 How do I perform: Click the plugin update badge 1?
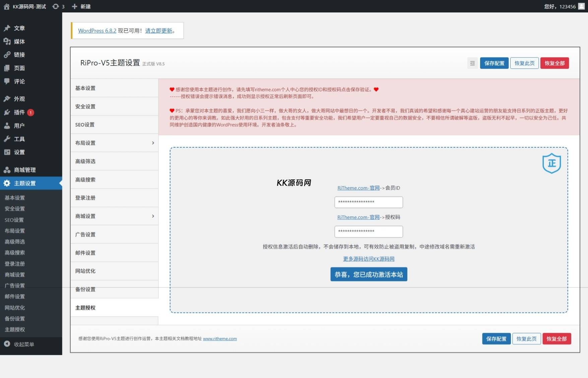point(30,113)
